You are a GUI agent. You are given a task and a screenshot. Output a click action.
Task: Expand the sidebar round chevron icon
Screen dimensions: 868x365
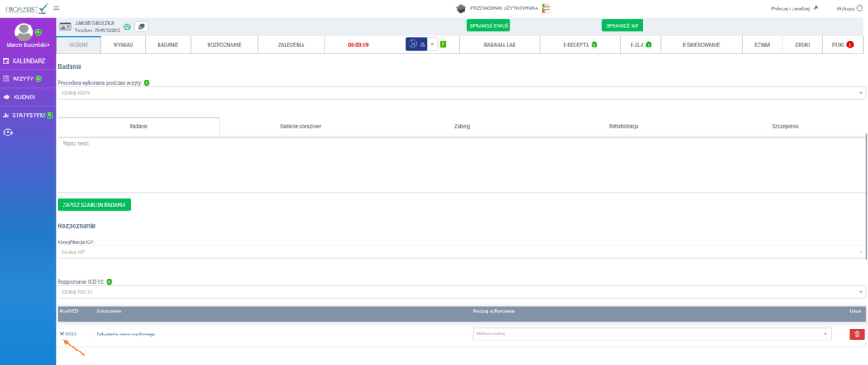pyautogui.click(x=8, y=132)
